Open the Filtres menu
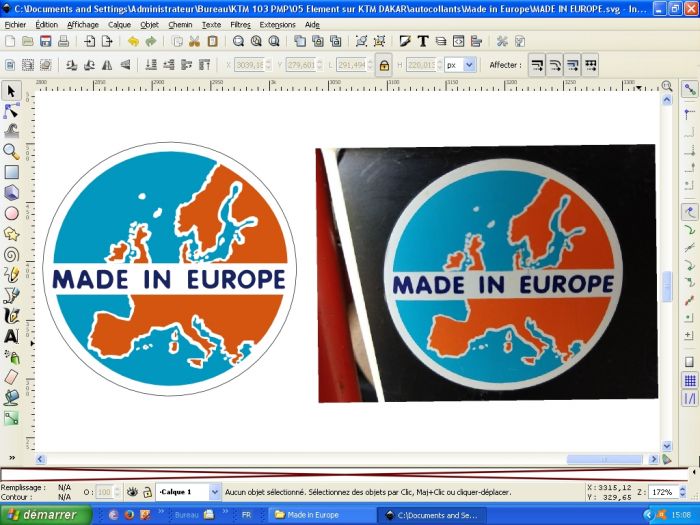 coord(240,23)
